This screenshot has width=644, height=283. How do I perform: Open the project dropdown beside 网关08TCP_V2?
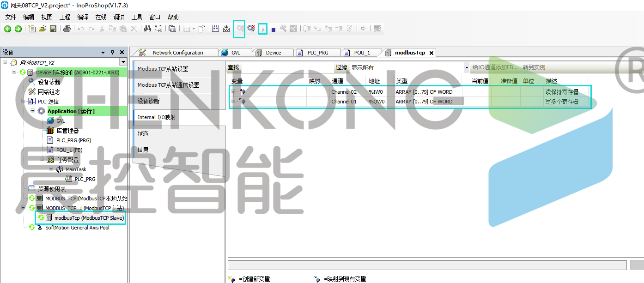[123, 62]
